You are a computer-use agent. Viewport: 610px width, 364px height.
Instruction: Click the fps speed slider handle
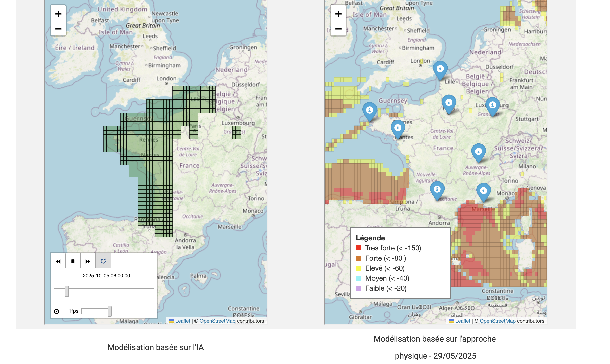tap(109, 311)
